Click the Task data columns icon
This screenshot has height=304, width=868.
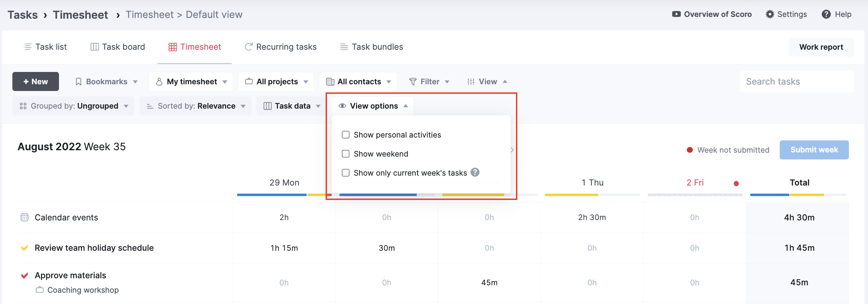[x=268, y=106]
